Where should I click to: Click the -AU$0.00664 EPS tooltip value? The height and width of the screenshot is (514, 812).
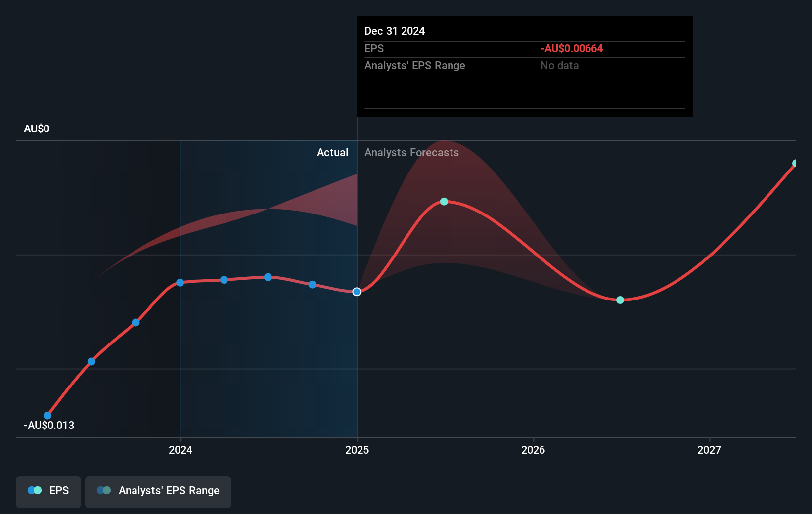click(x=572, y=48)
